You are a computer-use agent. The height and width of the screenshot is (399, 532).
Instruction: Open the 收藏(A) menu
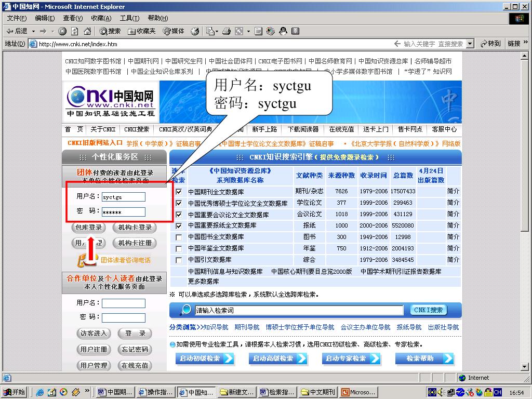[x=101, y=18]
